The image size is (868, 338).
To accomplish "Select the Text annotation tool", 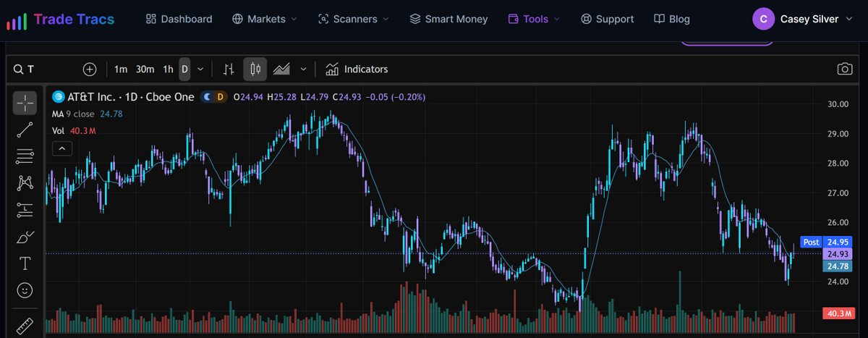I will [x=25, y=263].
